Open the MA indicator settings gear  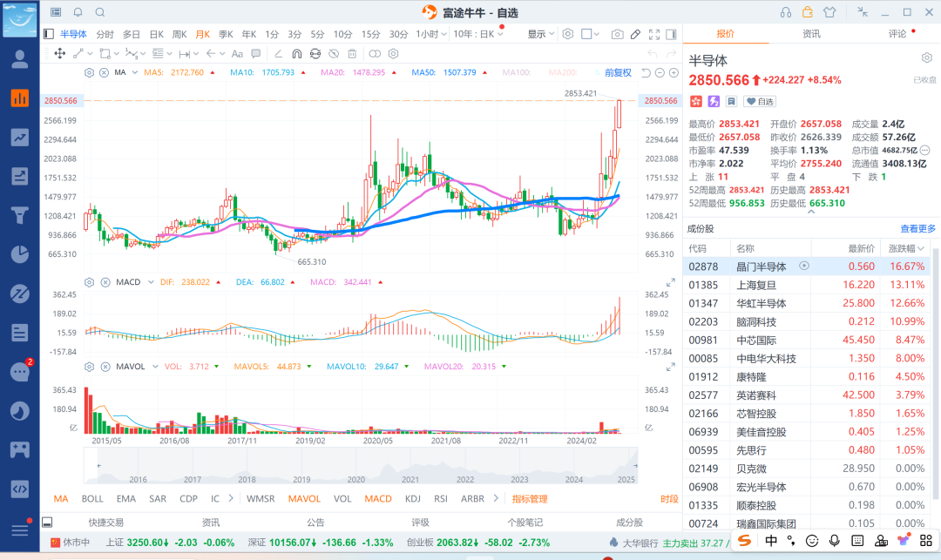90,72
